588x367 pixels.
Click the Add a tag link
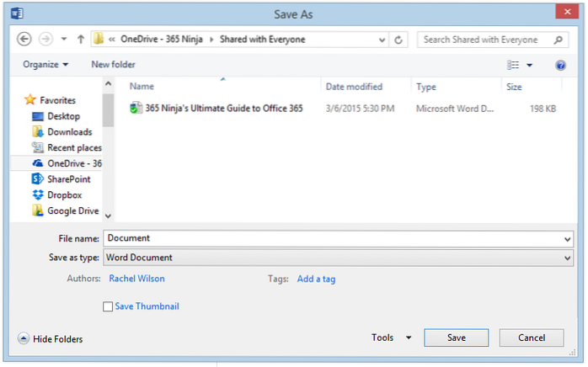pyautogui.click(x=316, y=279)
